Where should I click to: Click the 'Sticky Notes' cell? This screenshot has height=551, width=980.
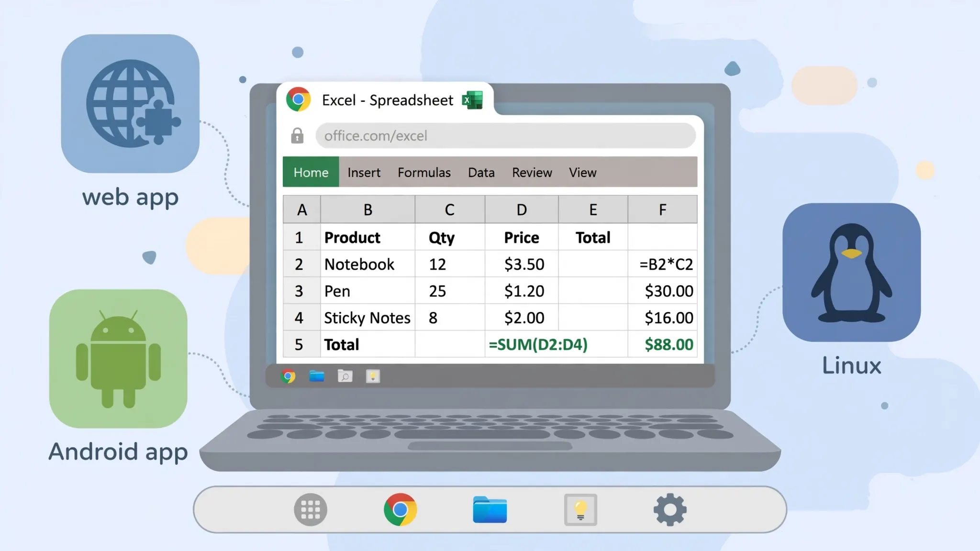tap(367, 318)
